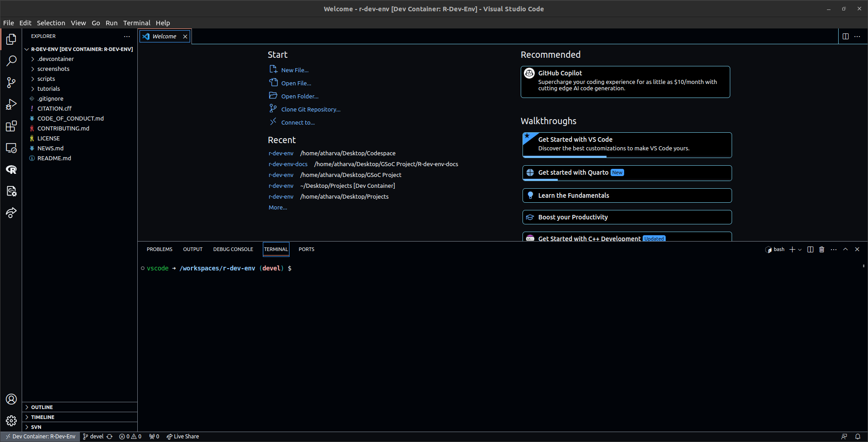Open Learn the Fundamentals walkthrough
The image size is (868, 442).
coord(627,195)
